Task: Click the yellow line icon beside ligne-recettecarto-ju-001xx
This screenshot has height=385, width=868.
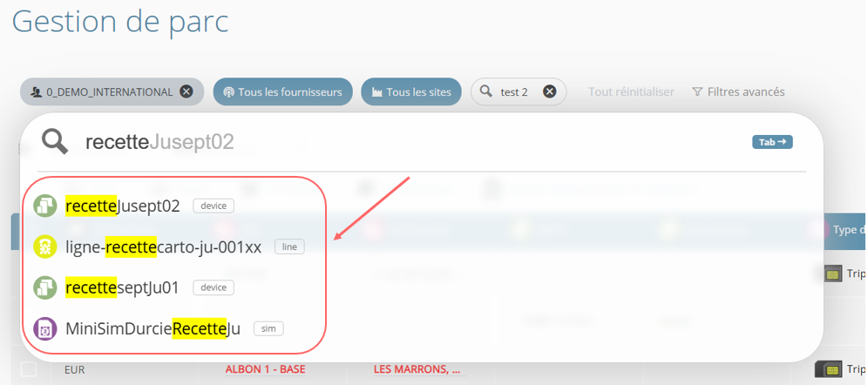Action: (x=44, y=247)
